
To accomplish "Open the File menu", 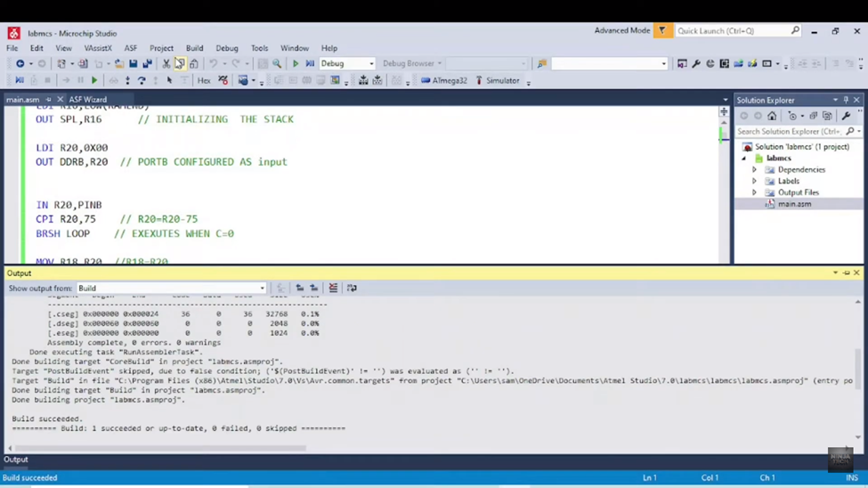I will pos(12,48).
